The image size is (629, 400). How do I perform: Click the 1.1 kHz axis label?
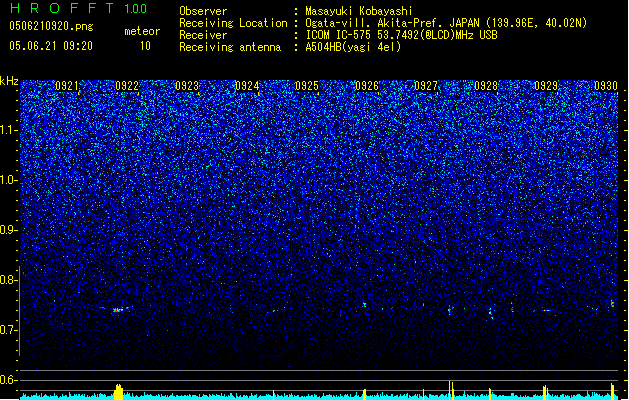[x=9, y=130]
